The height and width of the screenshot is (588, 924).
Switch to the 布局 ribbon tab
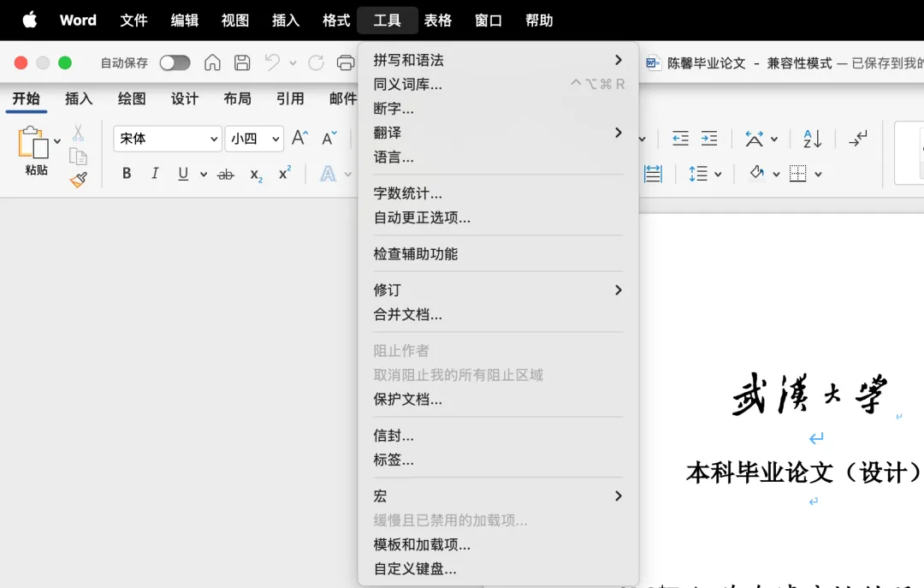pos(238,98)
